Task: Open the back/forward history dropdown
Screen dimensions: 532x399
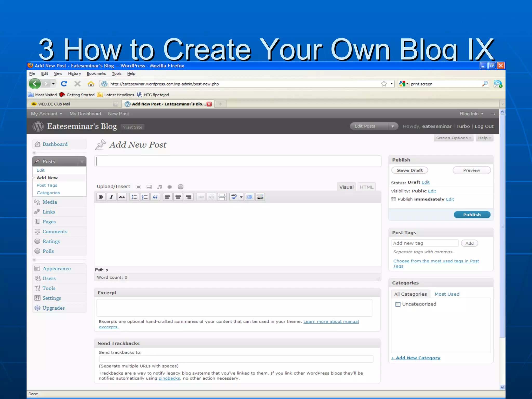Action: pos(53,84)
